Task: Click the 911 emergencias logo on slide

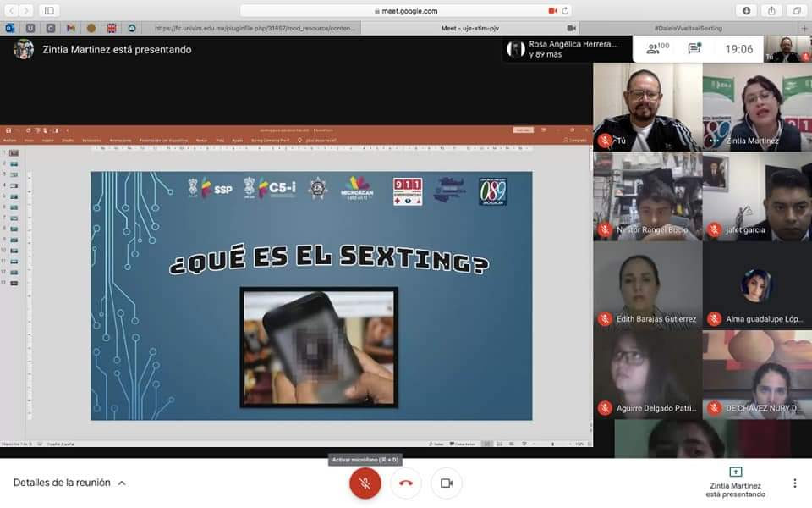Action: pos(408,191)
